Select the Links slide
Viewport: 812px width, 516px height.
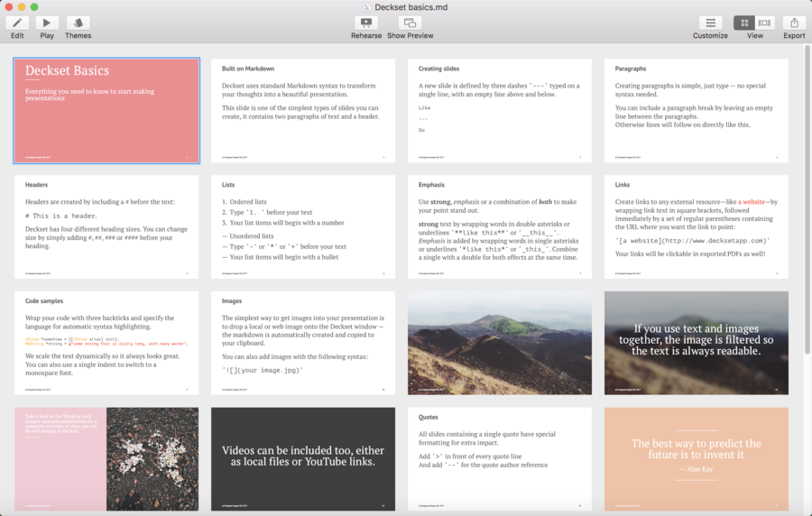click(697, 226)
